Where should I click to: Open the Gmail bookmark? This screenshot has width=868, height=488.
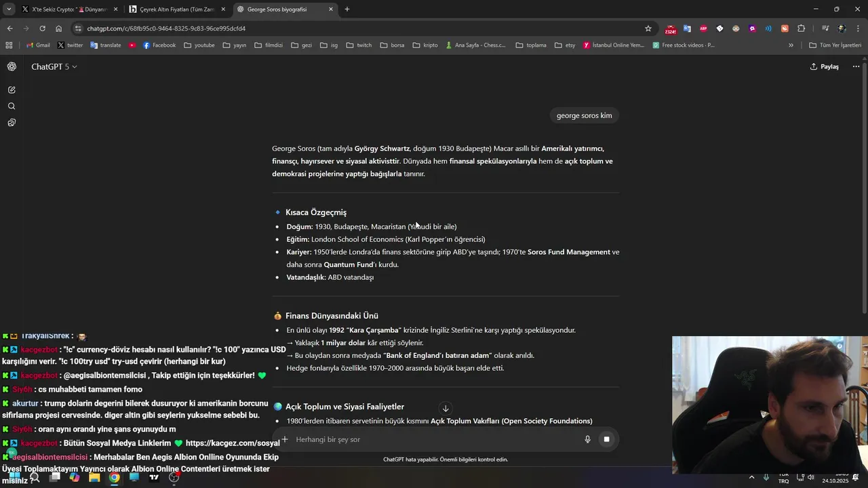38,45
